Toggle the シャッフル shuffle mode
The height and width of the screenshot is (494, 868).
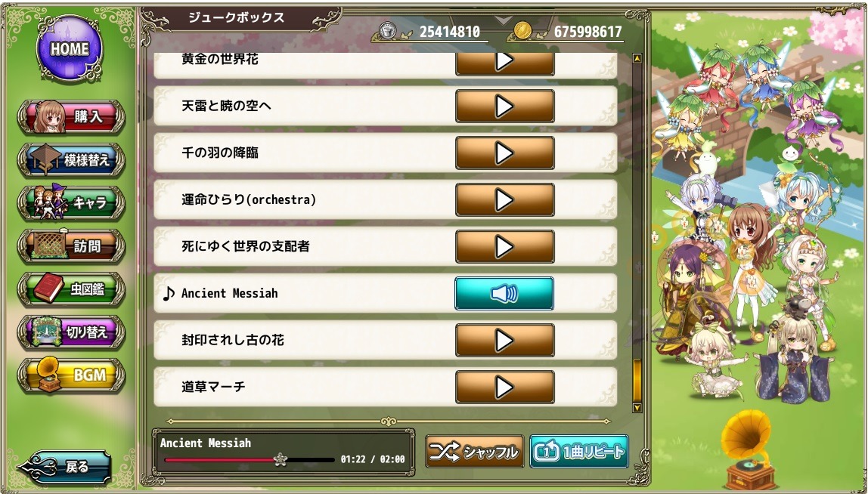pos(474,452)
